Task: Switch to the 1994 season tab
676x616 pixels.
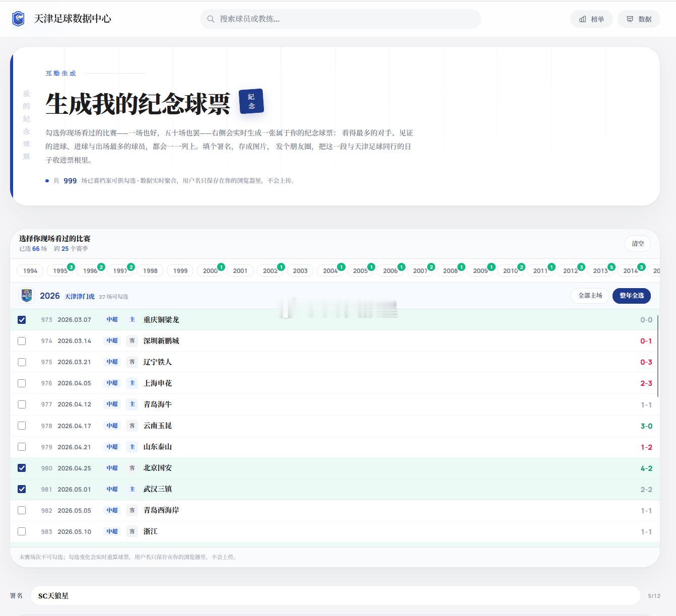Action: [x=30, y=270]
